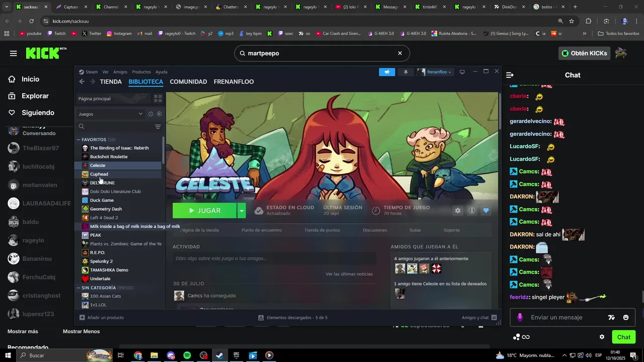
Task: Expand the Juegos dropdown
Action: [x=111, y=114]
